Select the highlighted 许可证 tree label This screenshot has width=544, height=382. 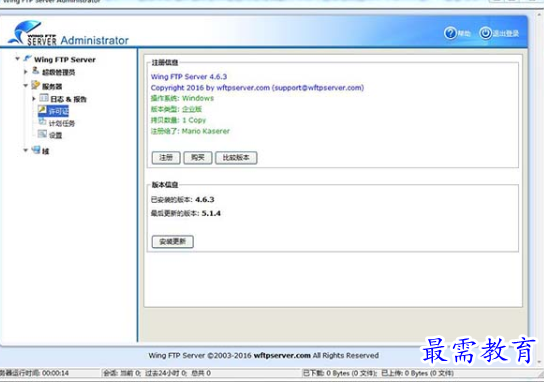click(x=58, y=111)
